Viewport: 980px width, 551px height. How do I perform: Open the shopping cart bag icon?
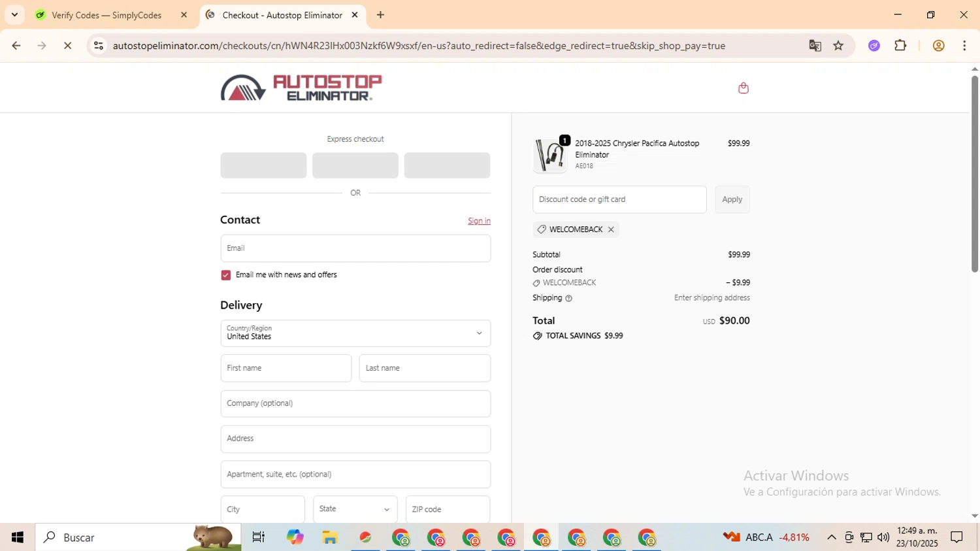click(743, 88)
